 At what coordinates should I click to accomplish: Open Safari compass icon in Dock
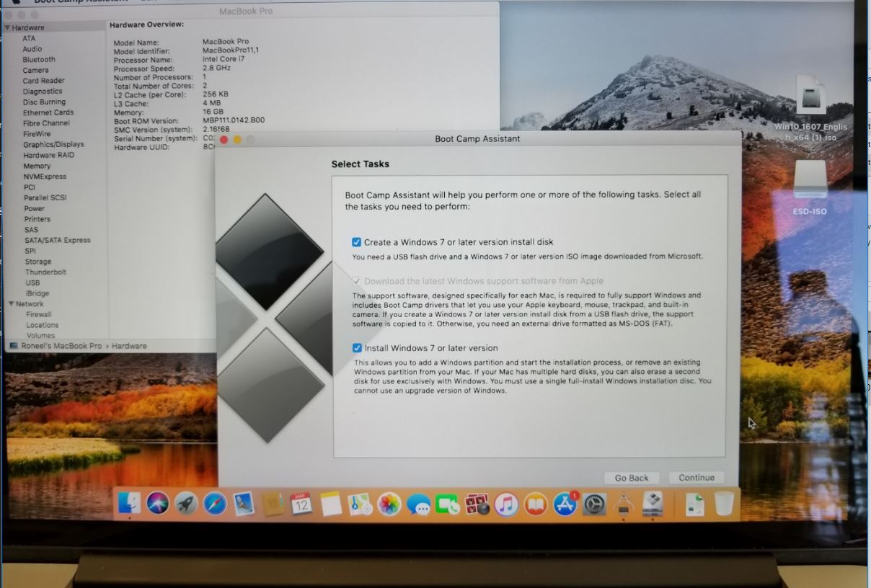tap(215, 504)
